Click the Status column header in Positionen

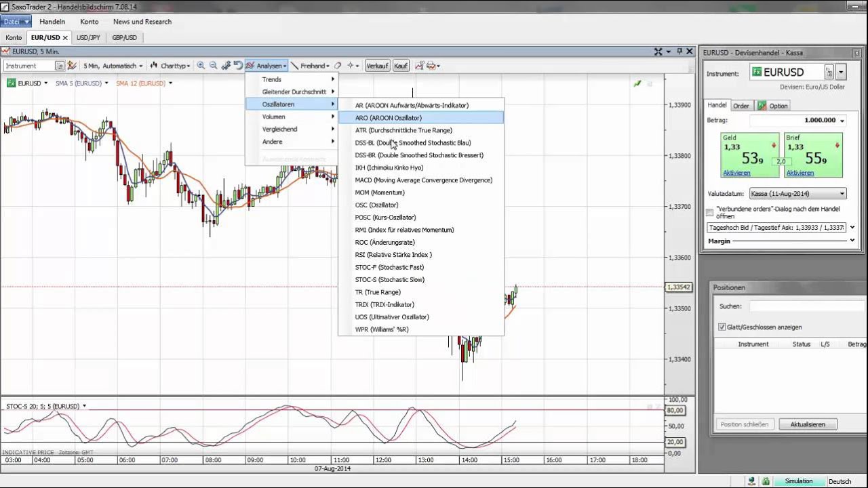click(x=802, y=344)
